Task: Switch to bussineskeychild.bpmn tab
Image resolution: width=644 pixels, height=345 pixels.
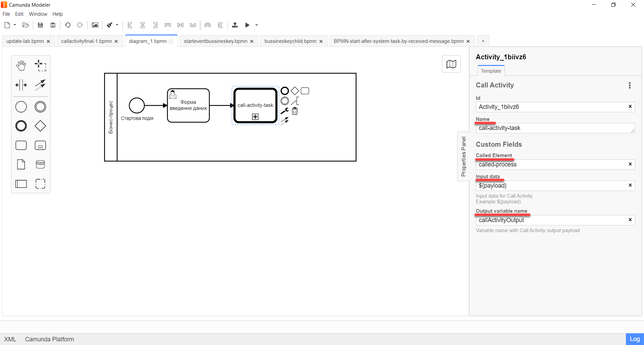Action: click(x=290, y=41)
